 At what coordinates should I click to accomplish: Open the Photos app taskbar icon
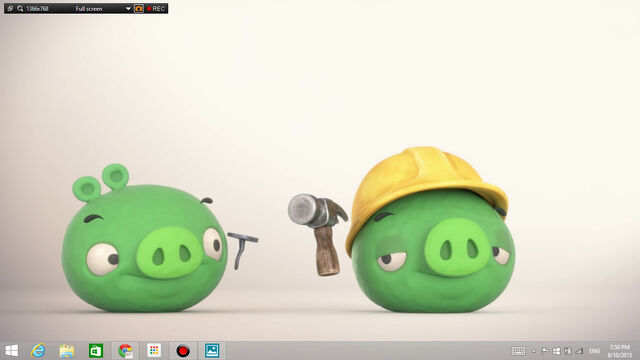point(212,351)
